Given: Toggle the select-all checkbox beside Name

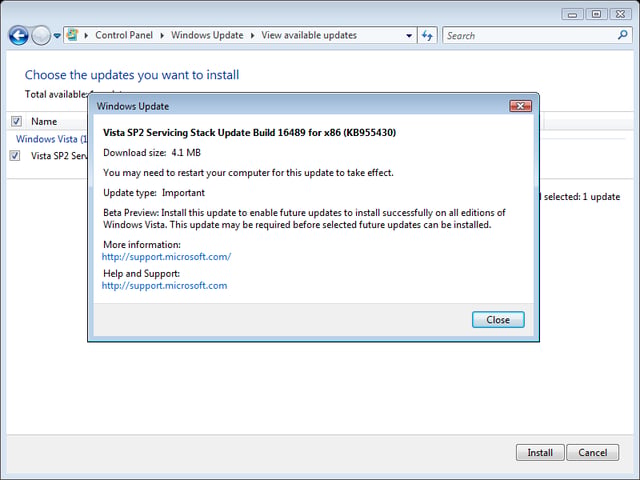Looking at the screenshot, I should click(x=16, y=121).
